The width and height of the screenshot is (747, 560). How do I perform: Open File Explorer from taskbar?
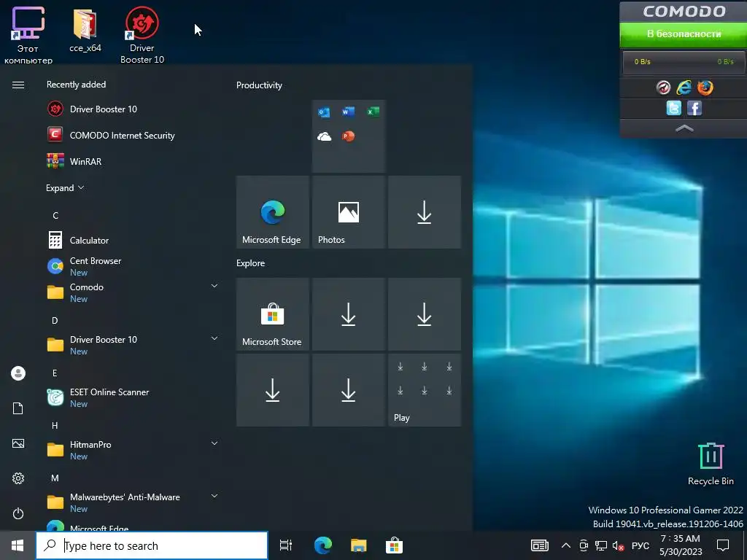click(x=358, y=545)
